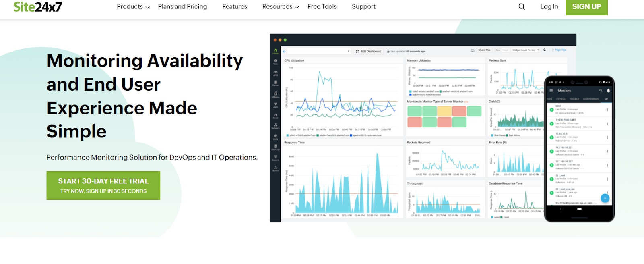Tap notification bell on phone screen
The height and width of the screenshot is (264, 644).
click(608, 91)
